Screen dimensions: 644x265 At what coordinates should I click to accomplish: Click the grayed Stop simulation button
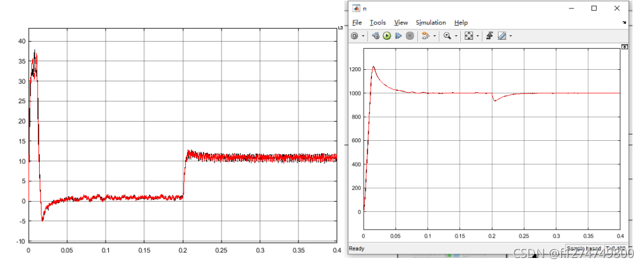410,36
